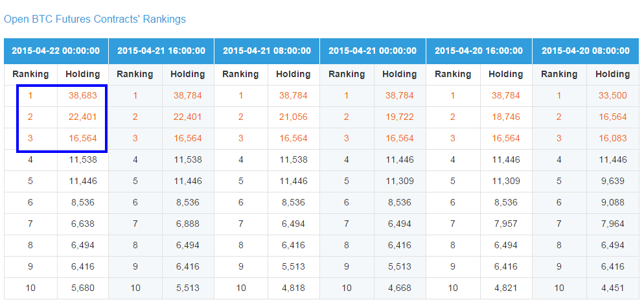Select the 2015-04-20 16:00:00 column header

pos(479,51)
